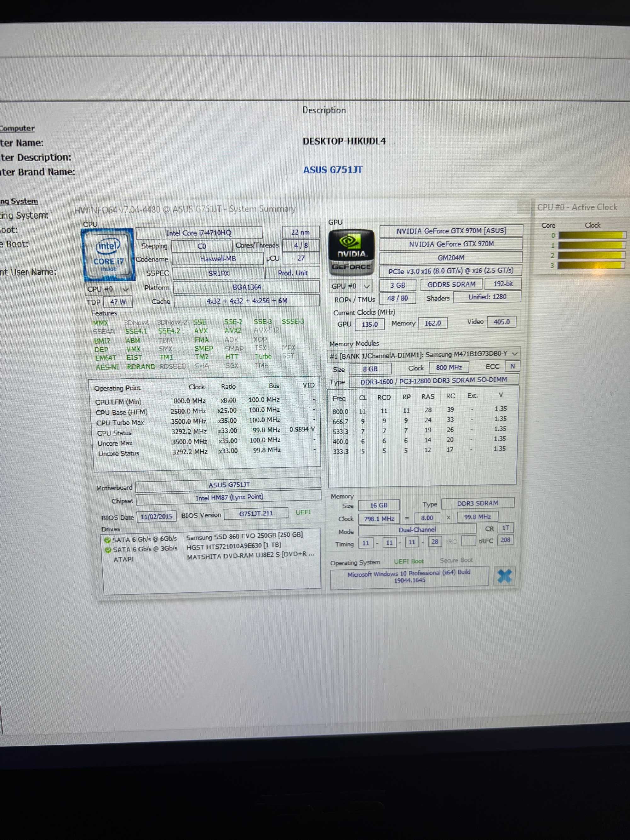Image resolution: width=630 pixels, height=840 pixels.
Task: Click the DDR3-1600 / PC3-12800 type field
Action: tap(433, 380)
